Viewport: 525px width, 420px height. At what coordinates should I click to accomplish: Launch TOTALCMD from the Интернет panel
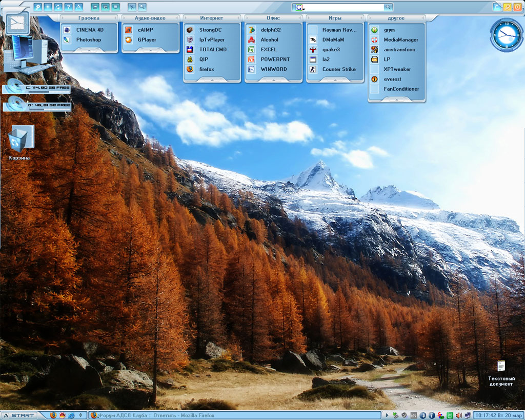(x=212, y=49)
